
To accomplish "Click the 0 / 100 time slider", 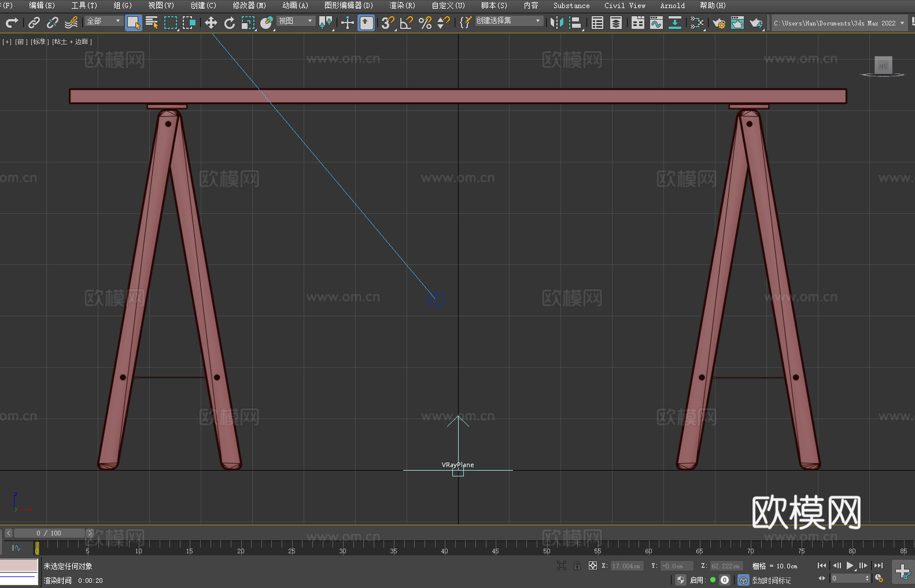I will pos(49,533).
